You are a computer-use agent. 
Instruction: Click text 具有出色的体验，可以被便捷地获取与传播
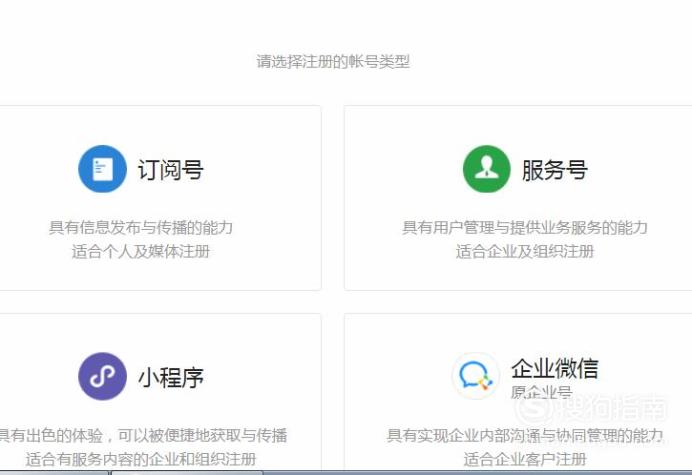tap(143, 436)
